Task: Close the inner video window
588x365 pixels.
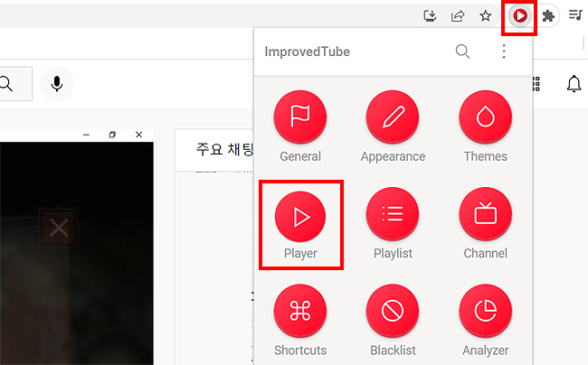Action: point(138,135)
